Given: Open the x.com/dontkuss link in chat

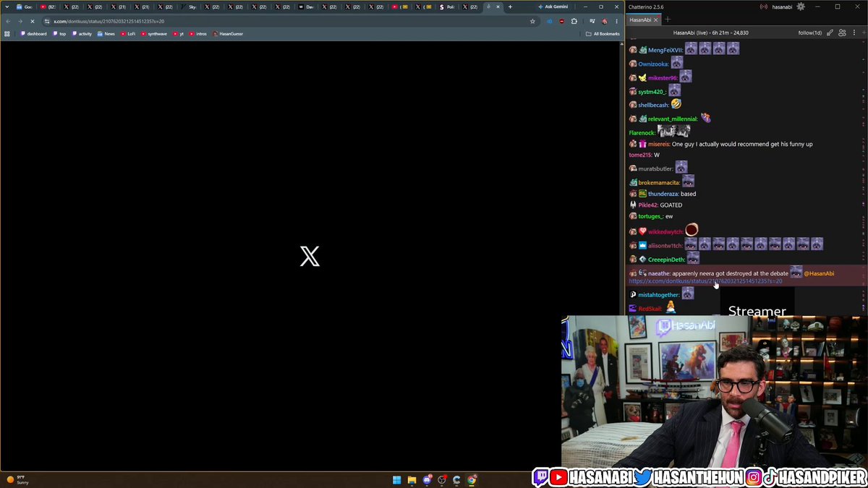Looking at the screenshot, I should pyautogui.click(x=705, y=281).
